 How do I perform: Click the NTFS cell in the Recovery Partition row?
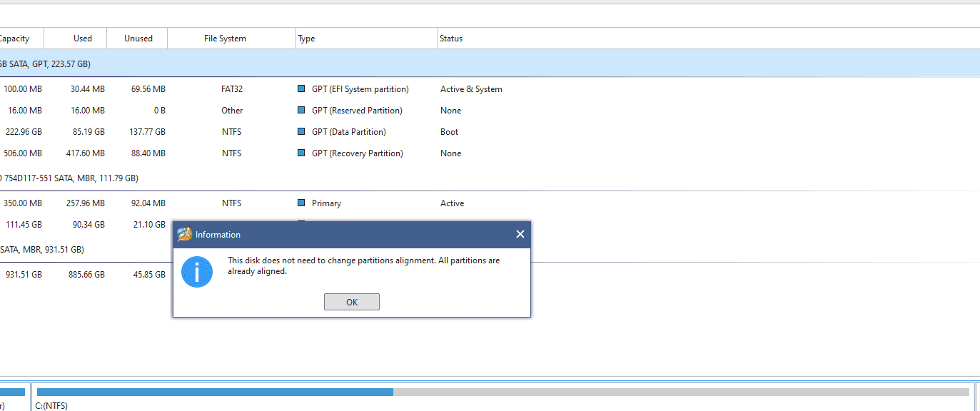232,153
